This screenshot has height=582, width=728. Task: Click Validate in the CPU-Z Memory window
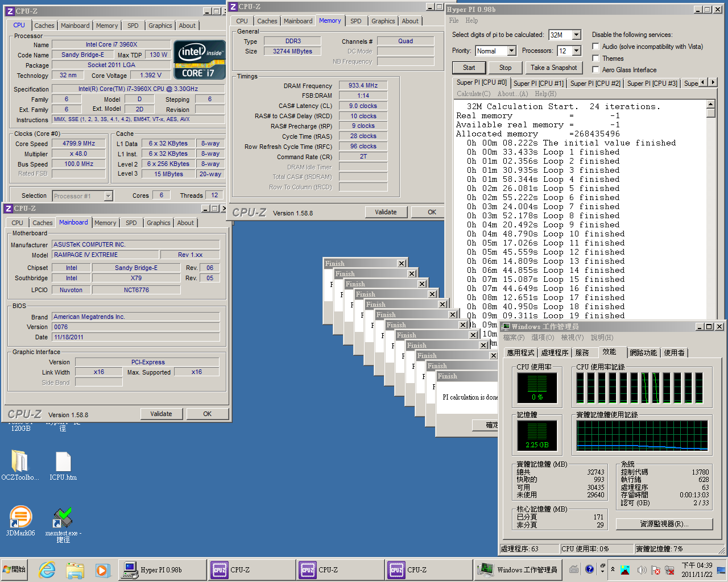tap(386, 212)
